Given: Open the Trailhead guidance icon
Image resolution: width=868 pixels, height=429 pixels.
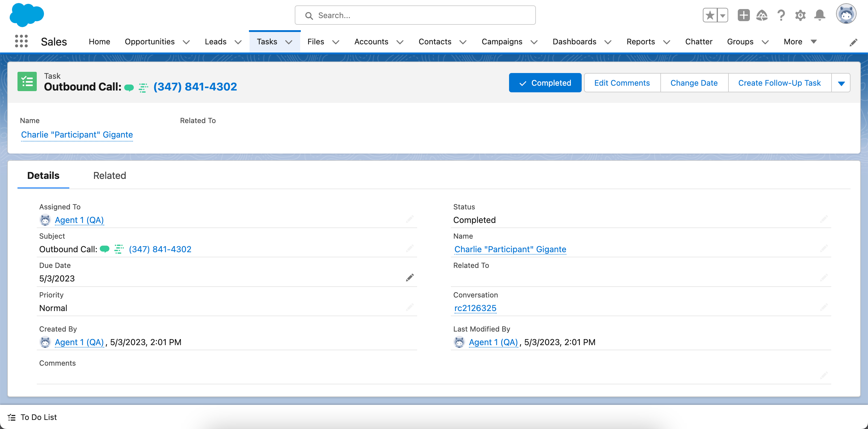Looking at the screenshot, I should 762,15.
